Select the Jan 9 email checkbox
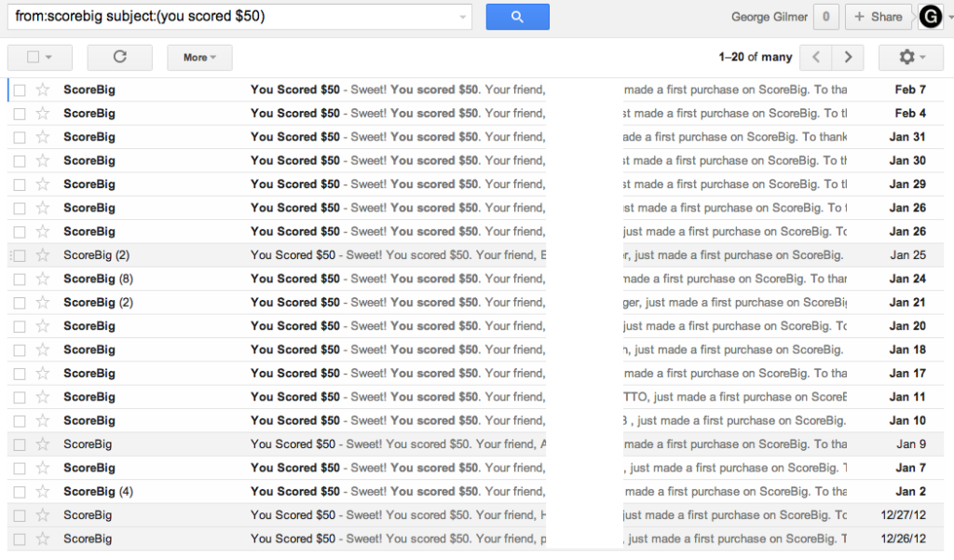Viewport: 954px width, 560px height. 20,445
